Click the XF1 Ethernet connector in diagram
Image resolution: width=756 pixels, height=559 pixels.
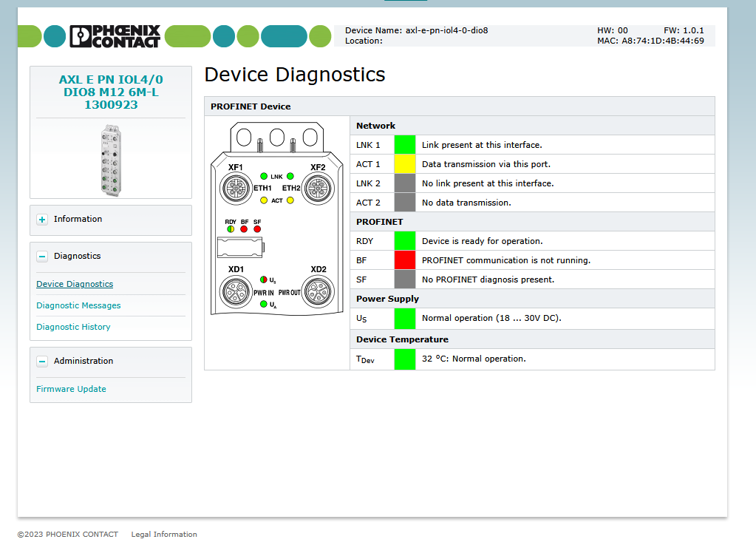(x=236, y=189)
